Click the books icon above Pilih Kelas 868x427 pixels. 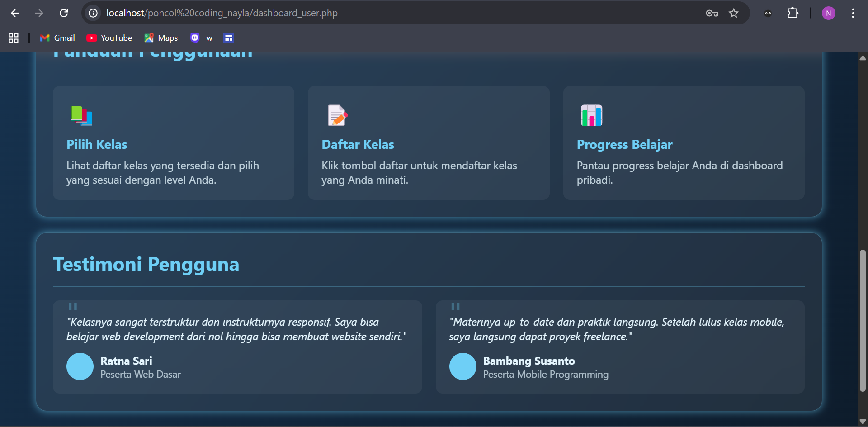(x=81, y=115)
